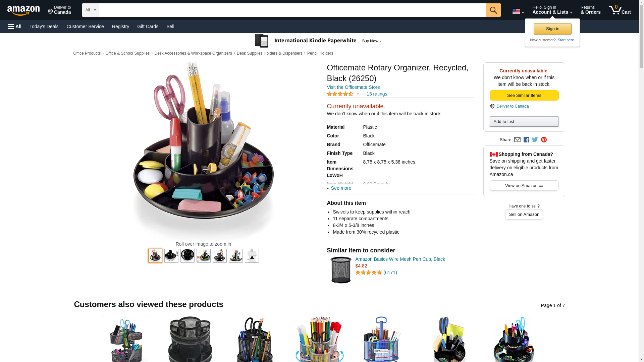This screenshot has width=644, height=362.
Task: Share via email envelope icon
Action: coord(517,140)
